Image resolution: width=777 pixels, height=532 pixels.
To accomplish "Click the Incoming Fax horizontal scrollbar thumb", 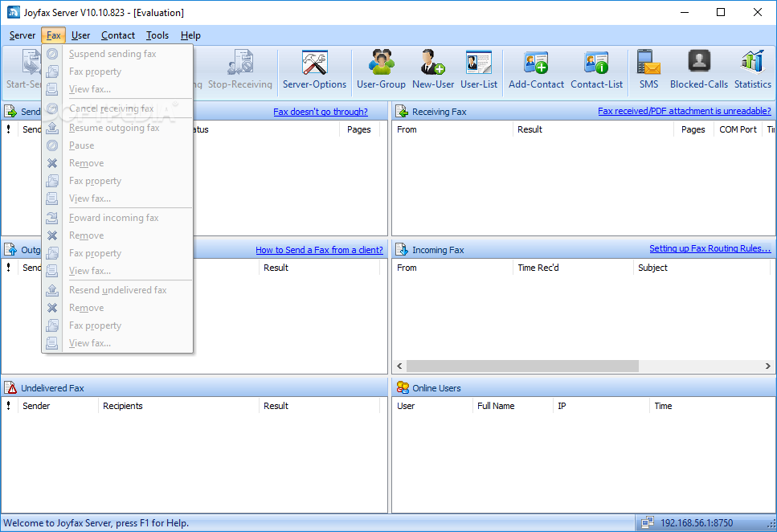I will click(522, 366).
